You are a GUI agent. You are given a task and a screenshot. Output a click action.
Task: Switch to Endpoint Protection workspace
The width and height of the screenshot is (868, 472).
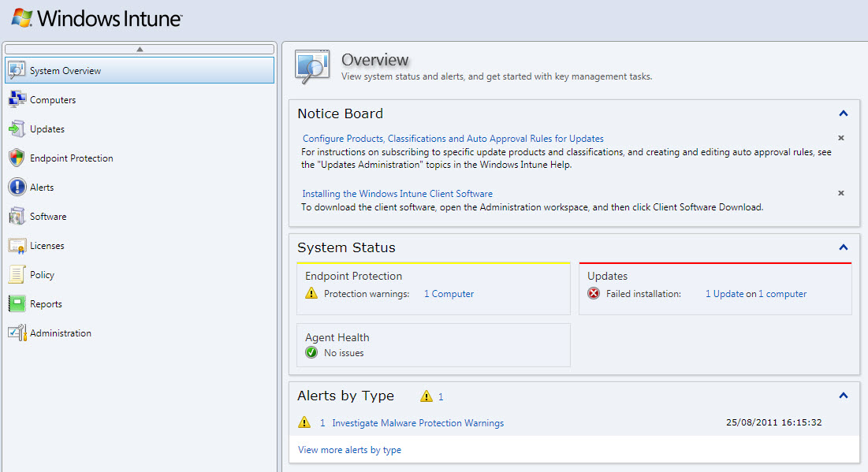click(x=140, y=158)
